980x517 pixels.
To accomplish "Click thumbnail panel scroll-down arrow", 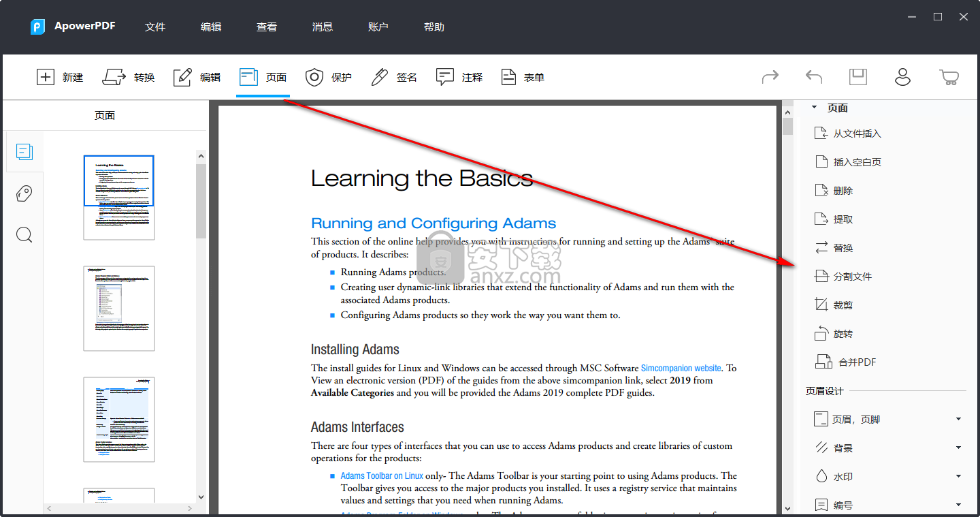I will (201, 497).
